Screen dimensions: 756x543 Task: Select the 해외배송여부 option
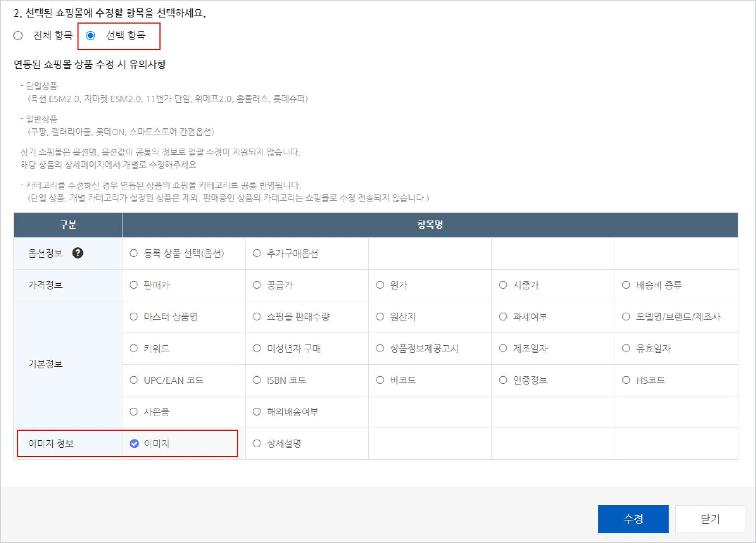[257, 411]
